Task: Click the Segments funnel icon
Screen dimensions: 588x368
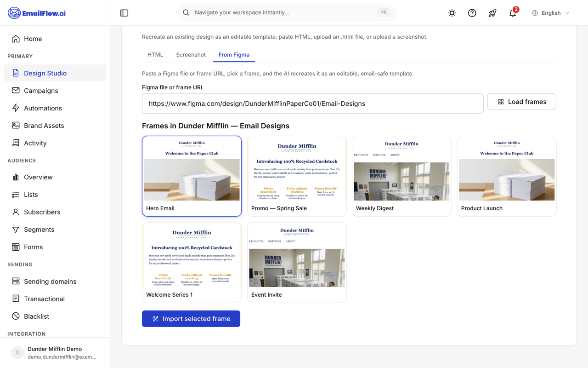Action: tap(16, 230)
